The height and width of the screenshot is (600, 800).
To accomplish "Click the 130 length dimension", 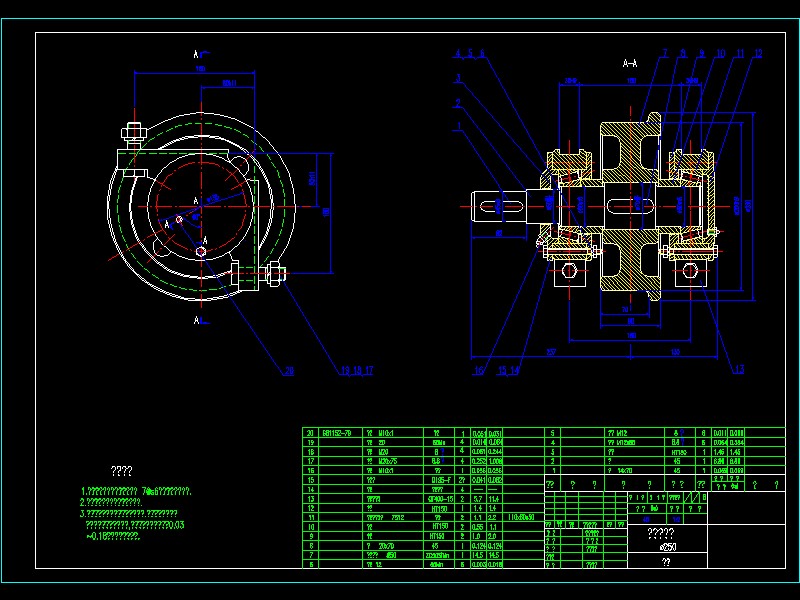I will point(675,352).
